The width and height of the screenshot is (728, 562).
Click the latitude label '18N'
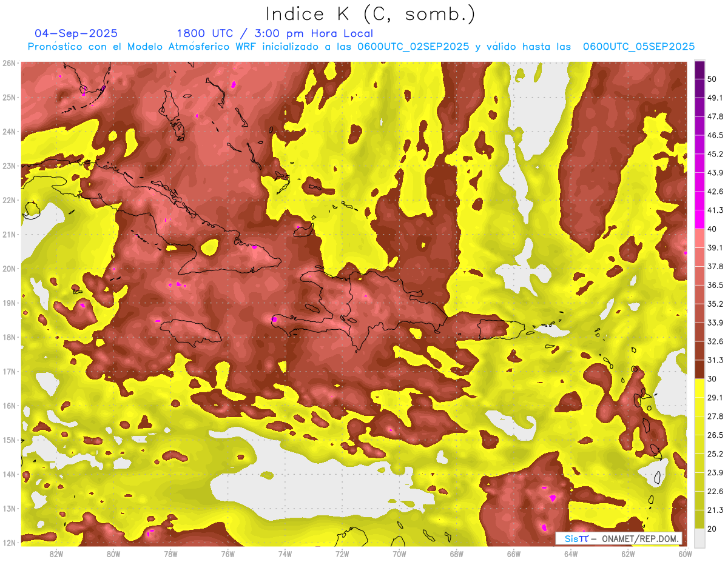9,337
